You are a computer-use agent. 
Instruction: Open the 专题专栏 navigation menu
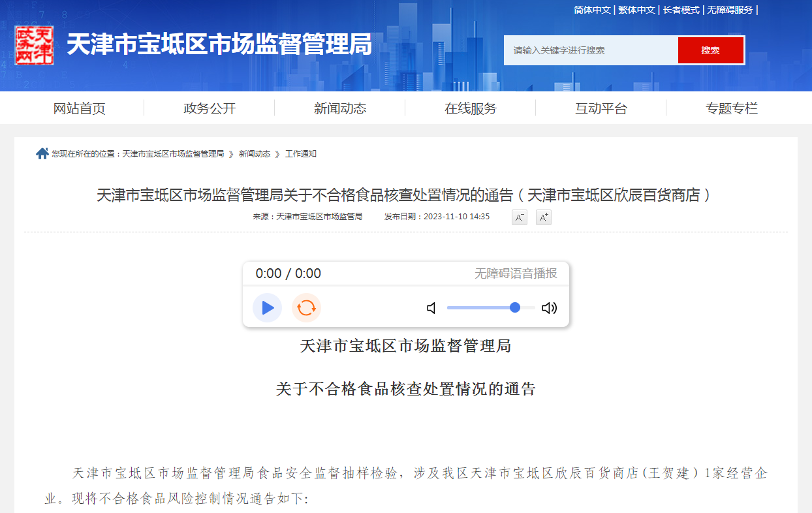(731, 108)
